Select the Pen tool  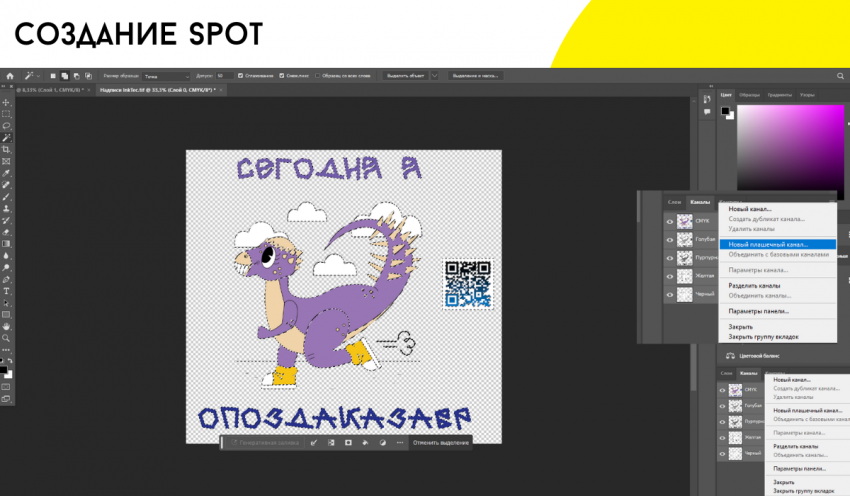[x=6, y=279]
